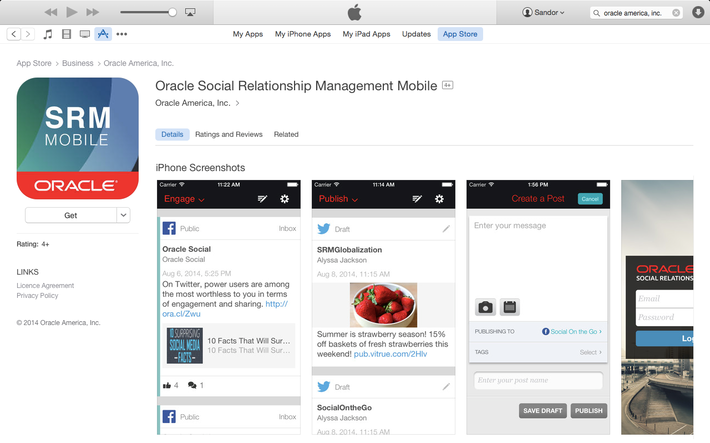Click the comments bubble icon

pyautogui.click(x=192, y=385)
